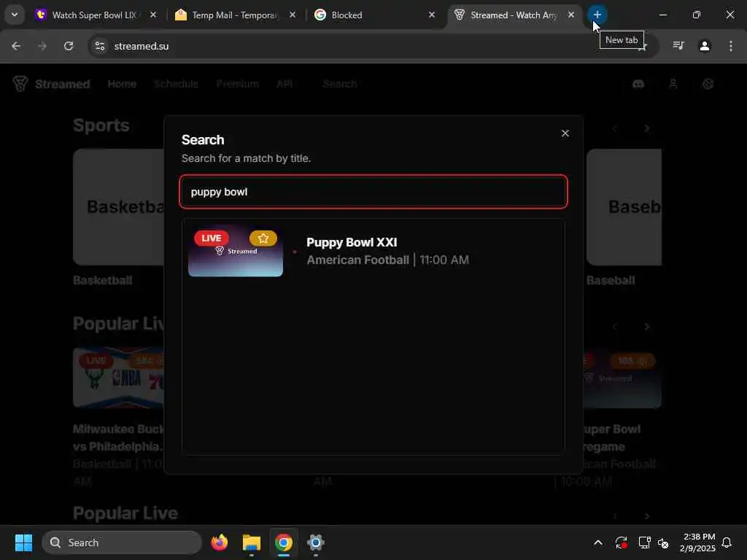The width and height of the screenshot is (747, 560).
Task: Go to Home in site navigation
Action: (122, 84)
